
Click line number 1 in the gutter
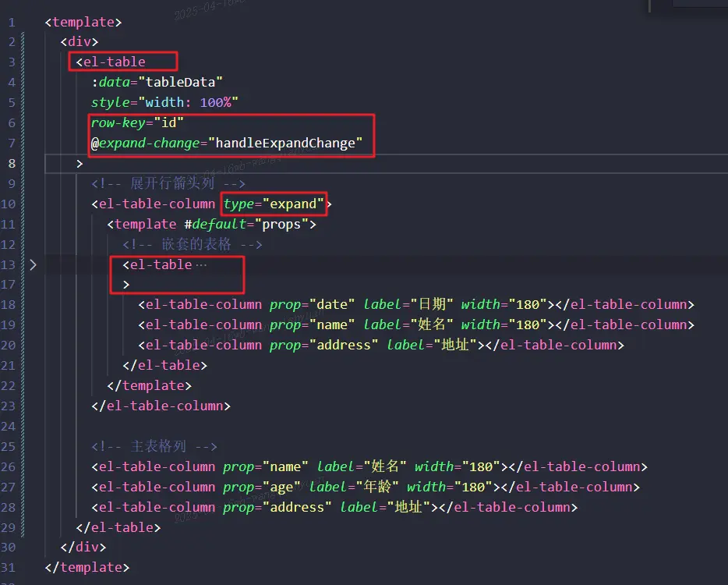tap(12, 23)
